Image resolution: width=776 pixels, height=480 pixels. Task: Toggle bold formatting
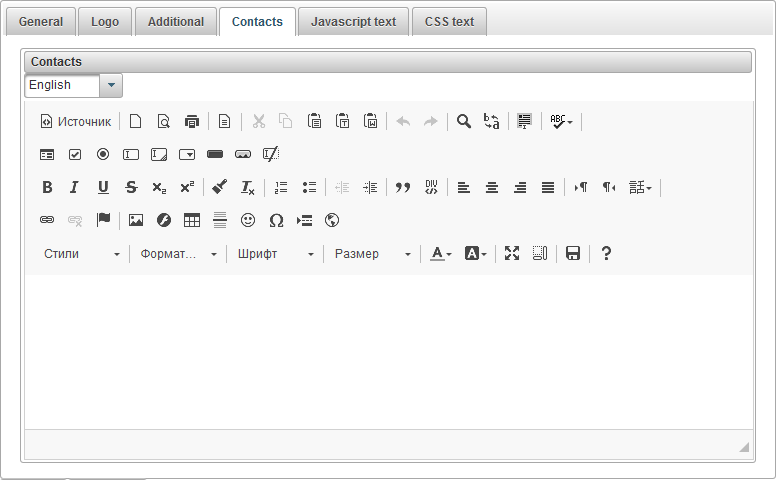[x=47, y=187]
